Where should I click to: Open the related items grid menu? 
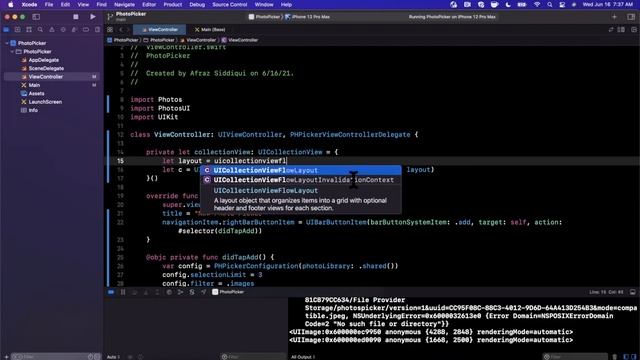(110, 30)
